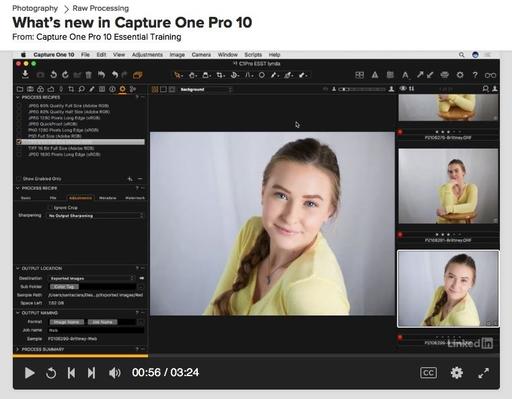
Task: Toggle the eye icon above browser
Action: (403, 89)
